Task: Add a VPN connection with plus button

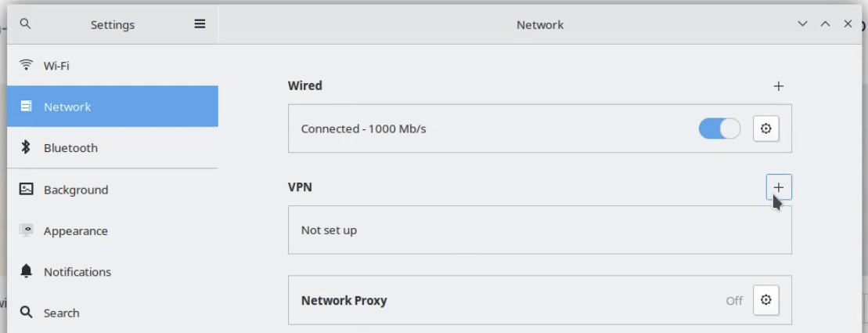Action: tap(778, 187)
